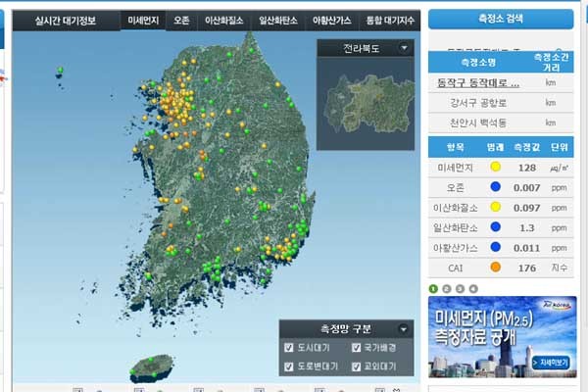Click the blue 아황산가스 legend dot
588x392 pixels.
(x=495, y=247)
